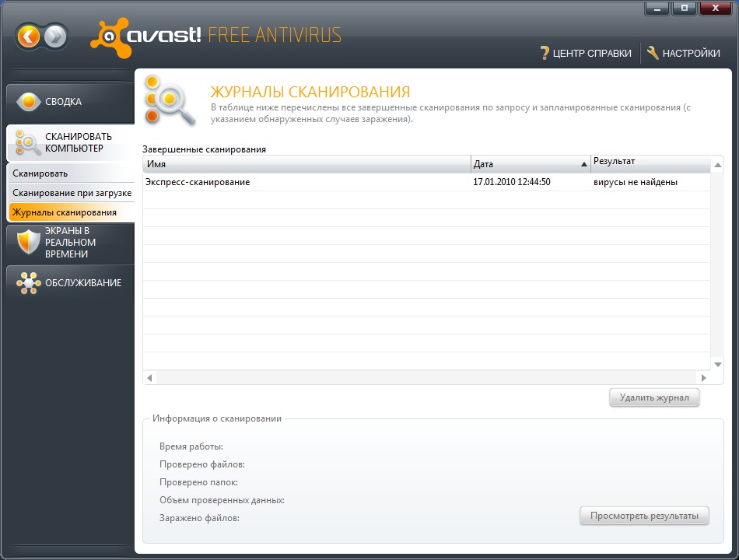
Task: Sort the table by Дата column
Action: [531, 164]
